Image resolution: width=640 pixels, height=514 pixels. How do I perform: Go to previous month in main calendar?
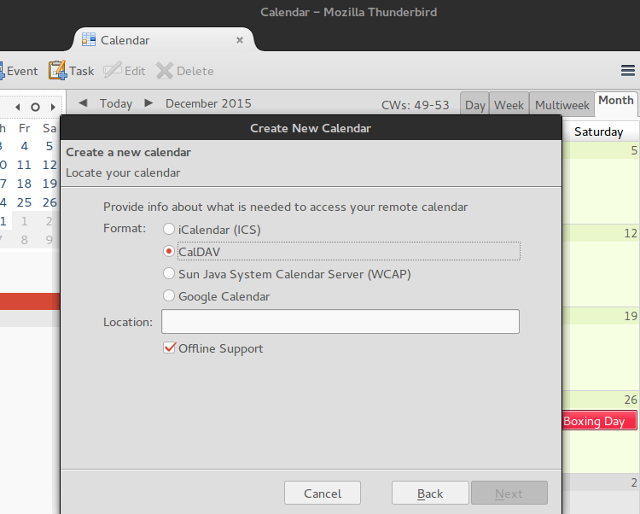pyautogui.click(x=83, y=103)
